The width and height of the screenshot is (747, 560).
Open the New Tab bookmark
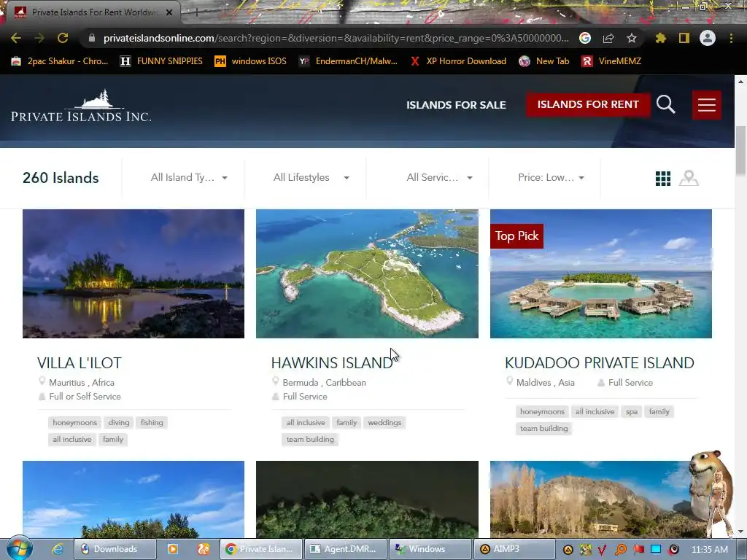click(543, 61)
